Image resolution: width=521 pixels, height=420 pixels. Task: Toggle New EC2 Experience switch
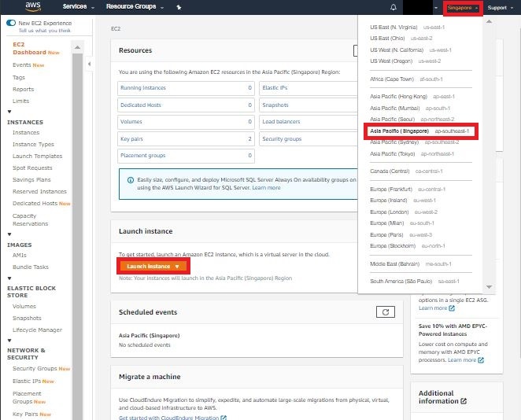11,23
